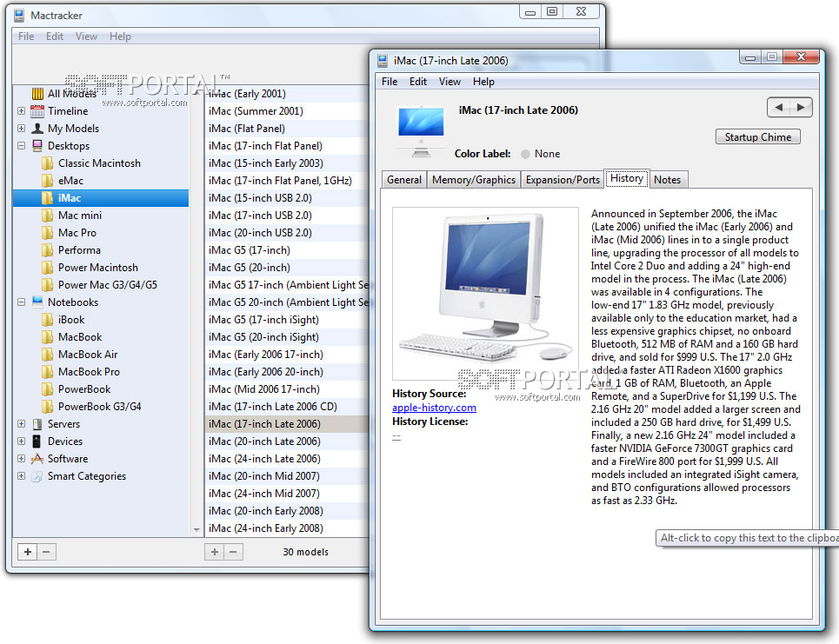Viewport: 839px width, 644px height.
Task: Select the None color label circle
Action: [x=525, y=154]
